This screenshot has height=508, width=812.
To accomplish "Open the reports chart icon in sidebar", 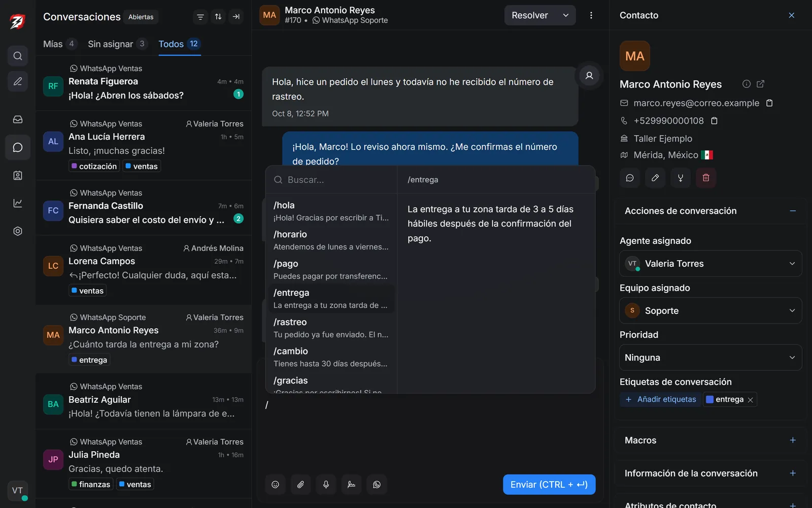I will tap(18, 203).
